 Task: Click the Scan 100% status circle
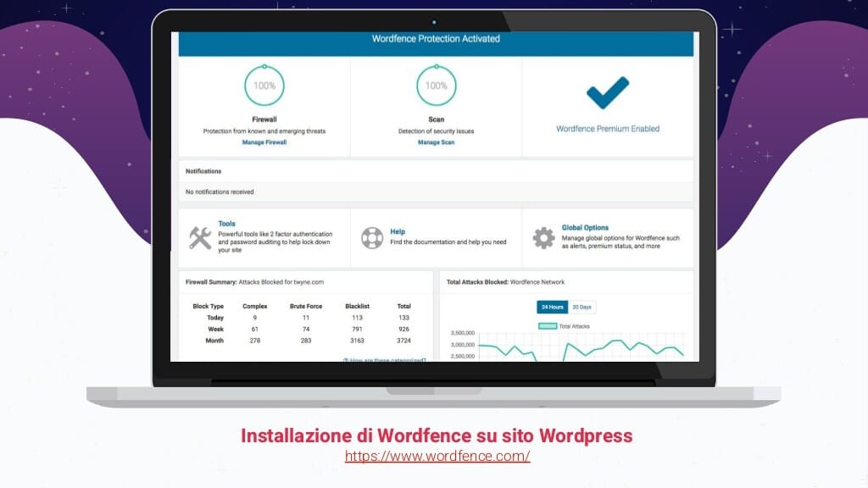point(437,86)
